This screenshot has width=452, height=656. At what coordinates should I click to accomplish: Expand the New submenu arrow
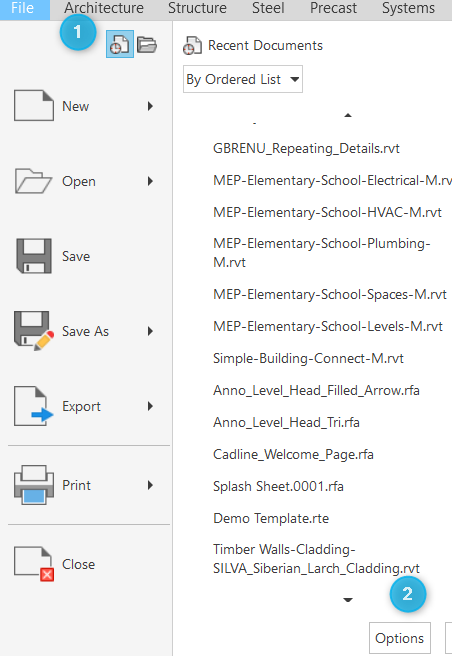tap(150, 106)
